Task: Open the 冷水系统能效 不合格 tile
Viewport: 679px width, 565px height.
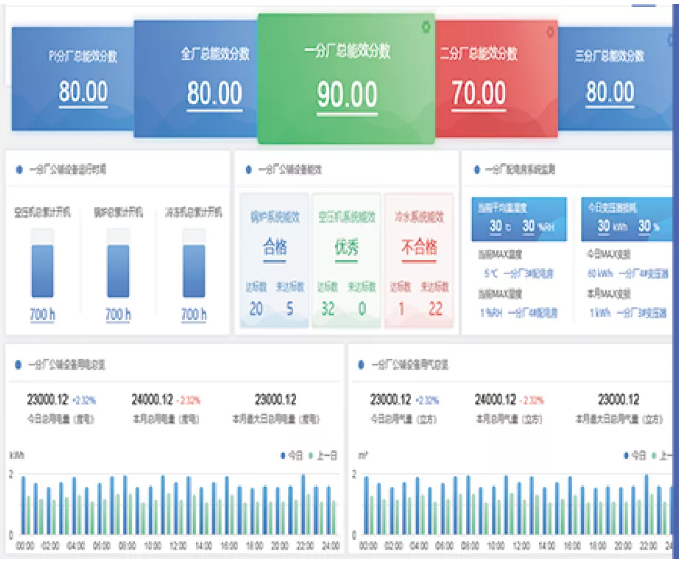Action: coord(419,260)
